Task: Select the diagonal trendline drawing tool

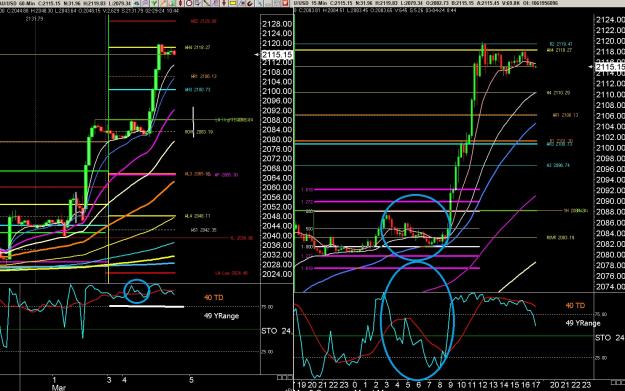Action: [x=206, y=3]
